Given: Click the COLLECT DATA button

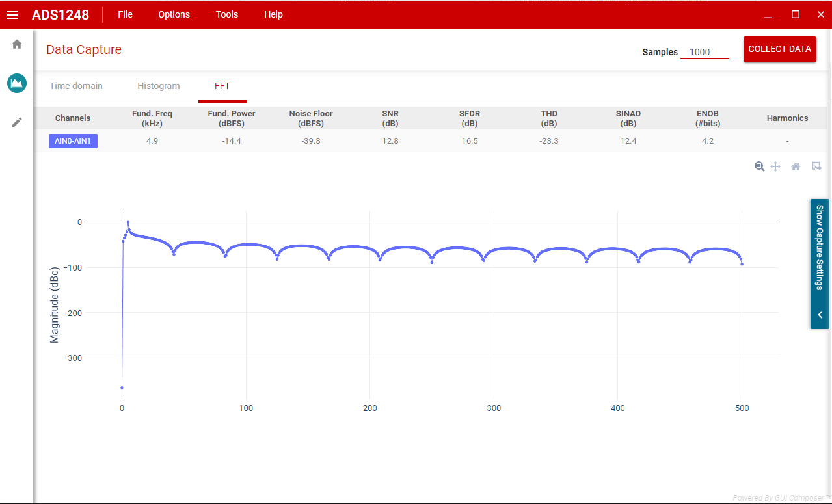Looking at the screenshot, I should [x=780, y=49].
